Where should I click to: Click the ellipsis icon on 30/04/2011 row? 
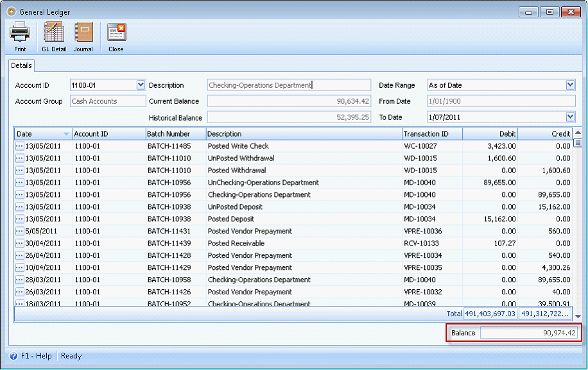pyautogui.click(x=19, y=244)
